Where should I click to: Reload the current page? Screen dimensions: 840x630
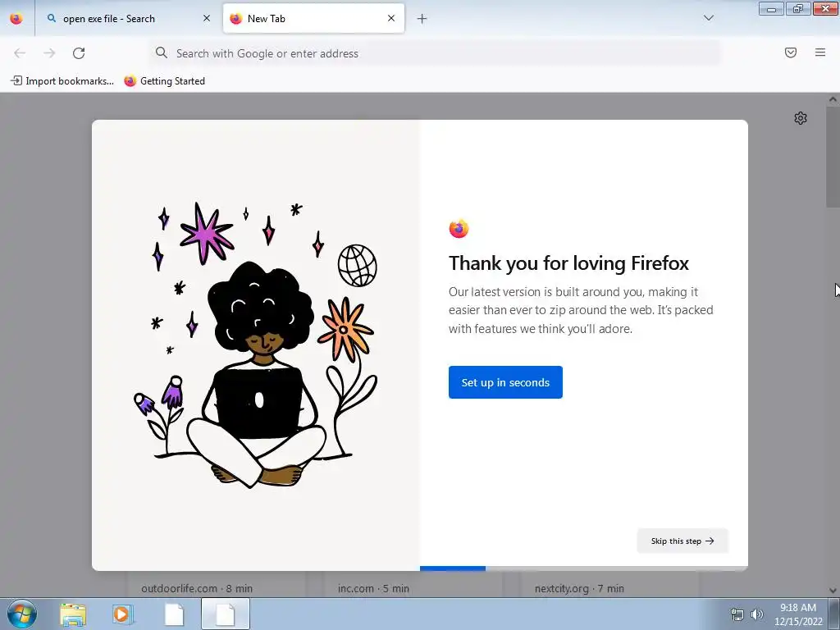(x=79, y=53)
